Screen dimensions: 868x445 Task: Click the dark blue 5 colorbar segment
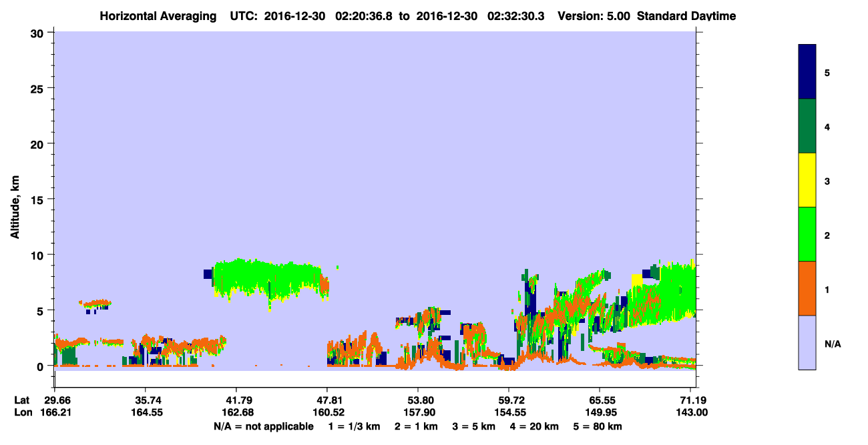(807, 72)
